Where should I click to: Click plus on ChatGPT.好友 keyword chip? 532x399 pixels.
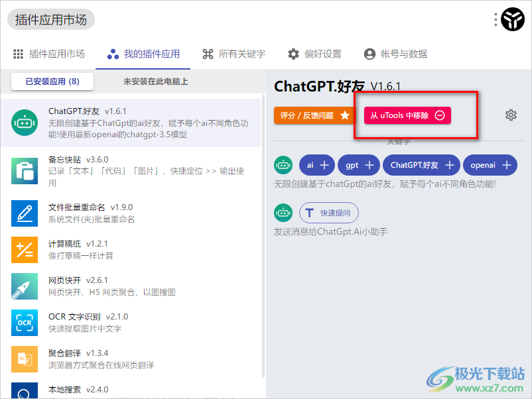(450, 165)
